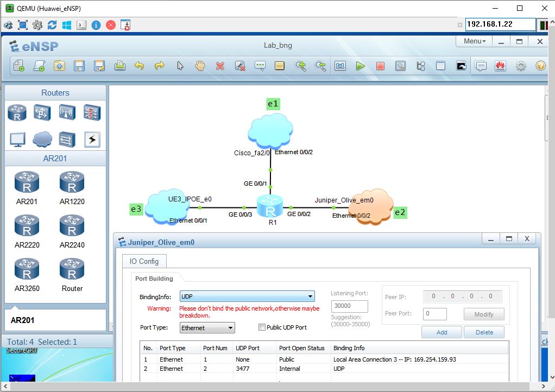Start devices with the green play icon
555x392 pixels.
(x=360, y=66)
